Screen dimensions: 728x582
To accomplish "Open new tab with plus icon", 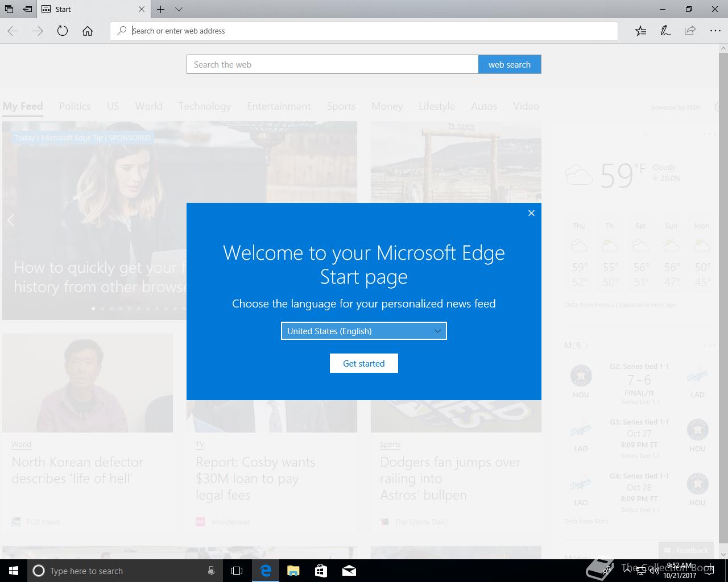I will (x=161, y=9).
